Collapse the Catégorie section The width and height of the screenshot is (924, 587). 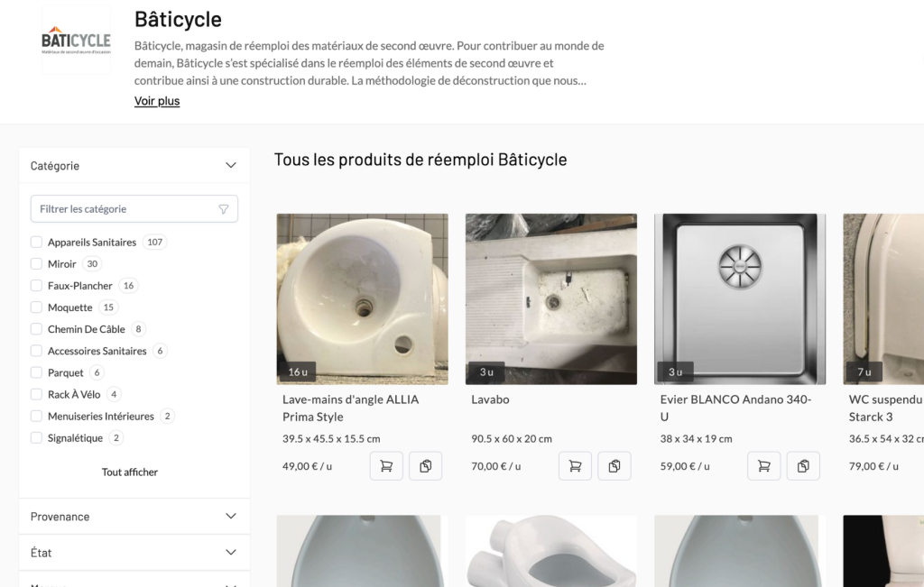point(228,165)
